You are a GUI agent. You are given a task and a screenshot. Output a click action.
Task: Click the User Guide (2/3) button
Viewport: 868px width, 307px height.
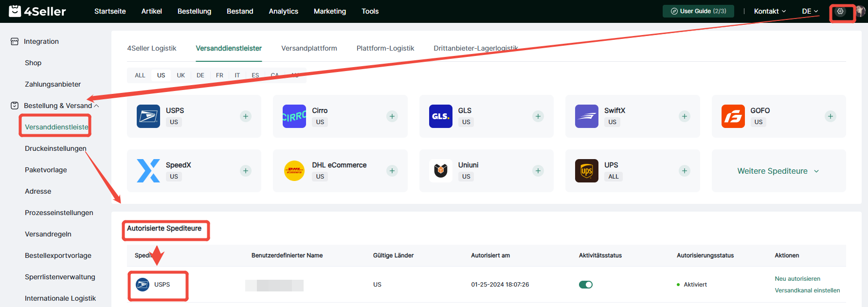click(698, 11)
